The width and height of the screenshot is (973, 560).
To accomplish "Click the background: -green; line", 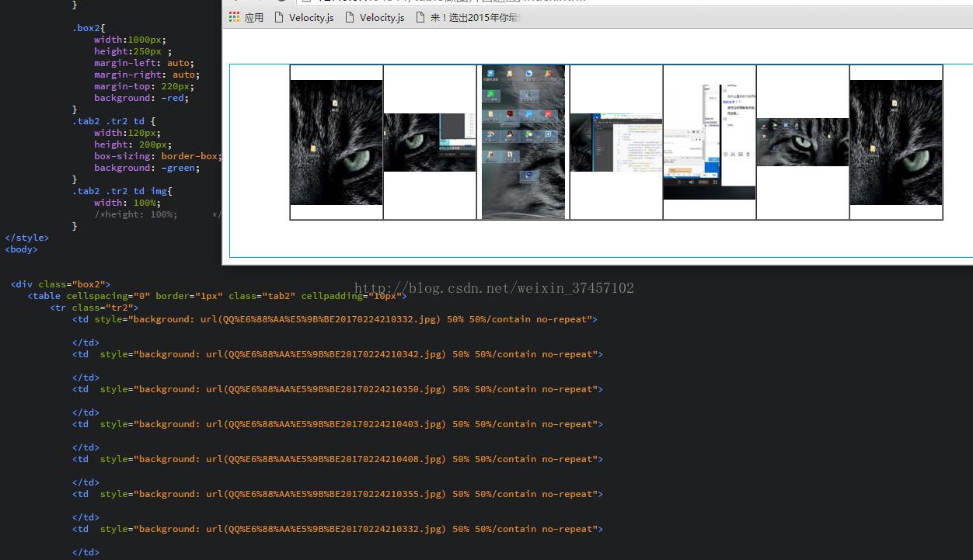I will (x=147, y=168).
